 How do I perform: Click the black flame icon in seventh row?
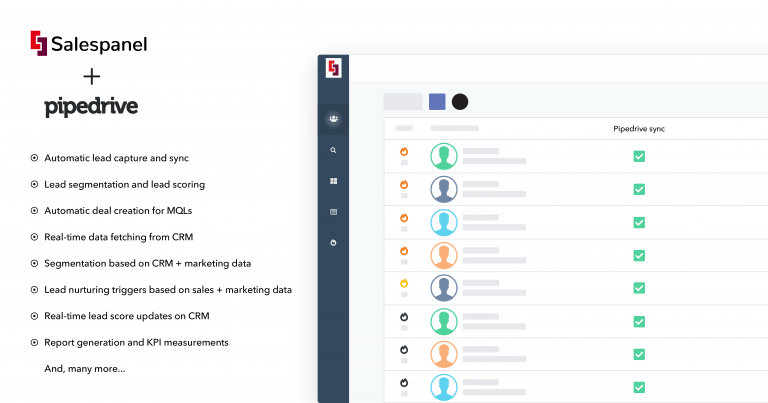click(x=404, y=350)
